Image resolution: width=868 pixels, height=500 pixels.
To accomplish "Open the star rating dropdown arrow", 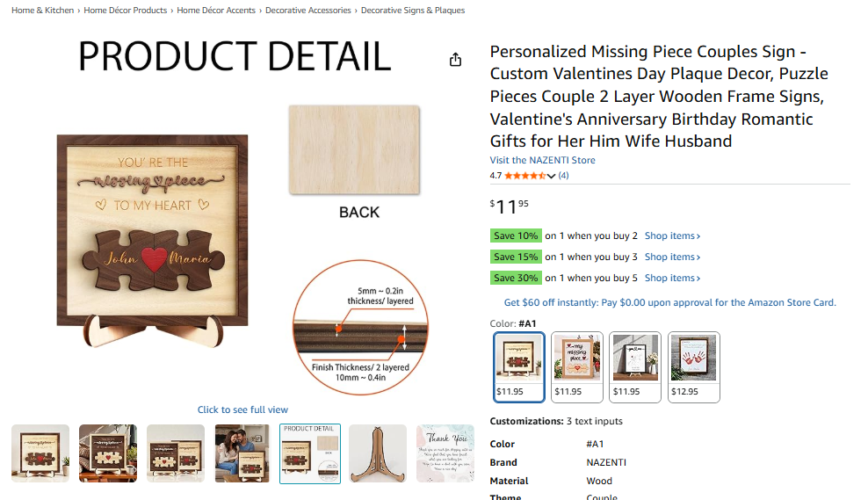I will (551, 176).
